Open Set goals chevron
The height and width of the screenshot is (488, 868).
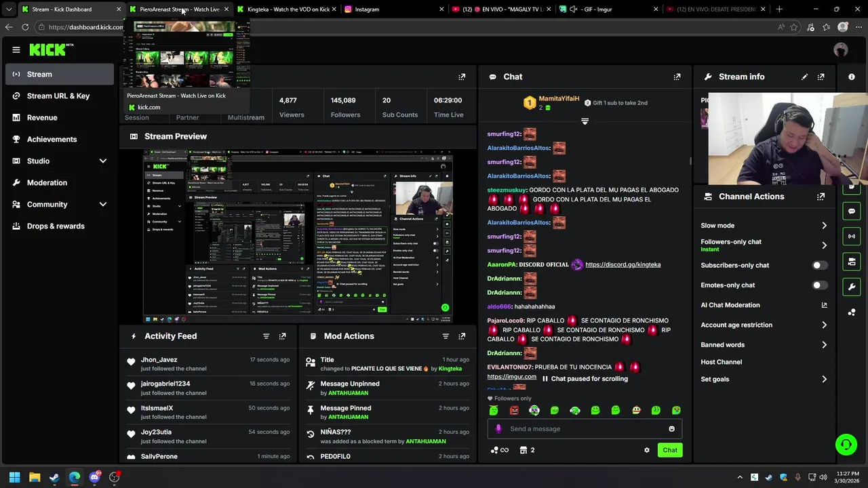(x=824, y=380)
